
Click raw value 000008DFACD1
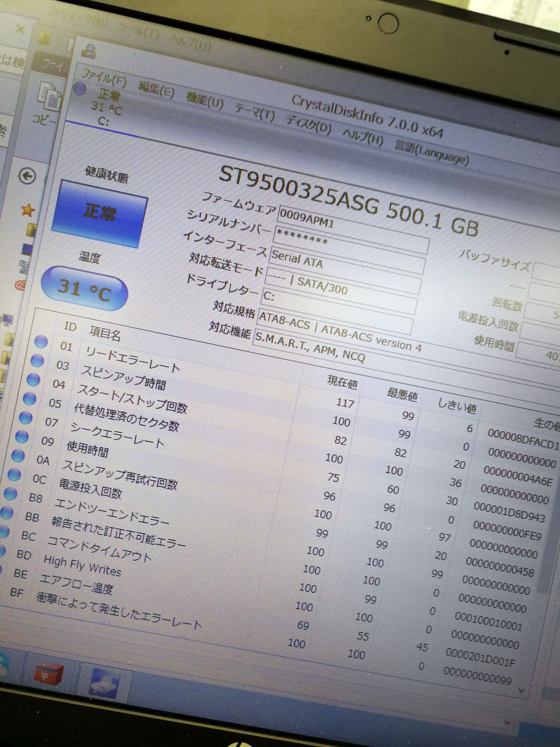pyautogui.click(x=523, y=439)
